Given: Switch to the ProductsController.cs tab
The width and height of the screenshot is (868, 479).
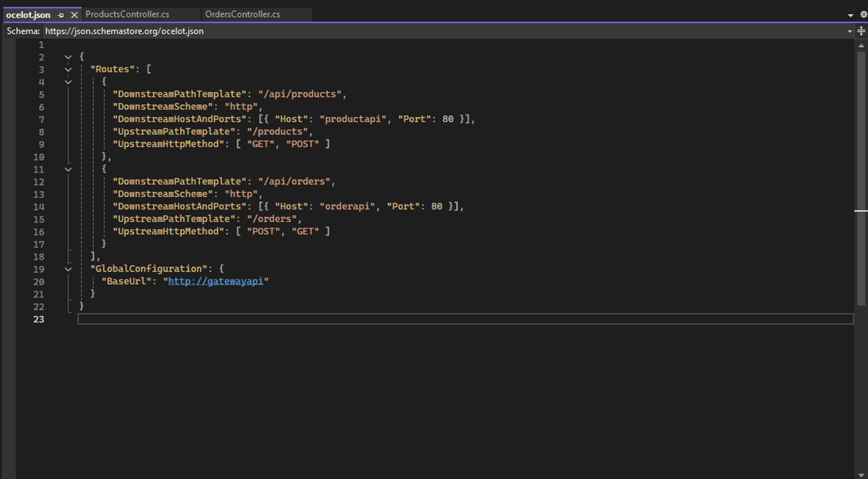Looking at the screenshot, I should [x=127, y=14].
